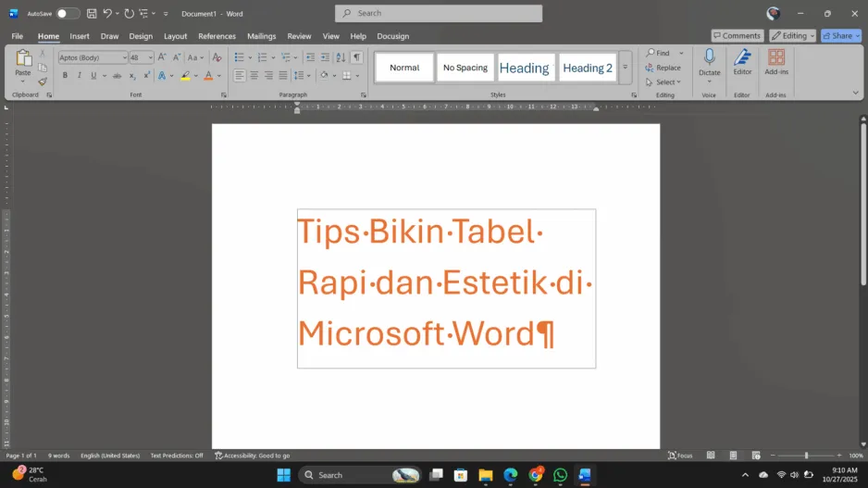
Task: Apply superscript formatting
Action: (x=147, y=75)
